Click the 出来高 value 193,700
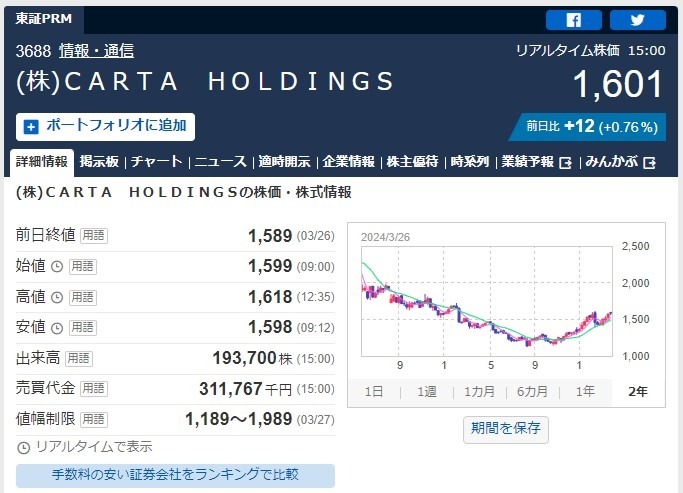The height and width of the screenshot is (493, 683). coord(244,358)
